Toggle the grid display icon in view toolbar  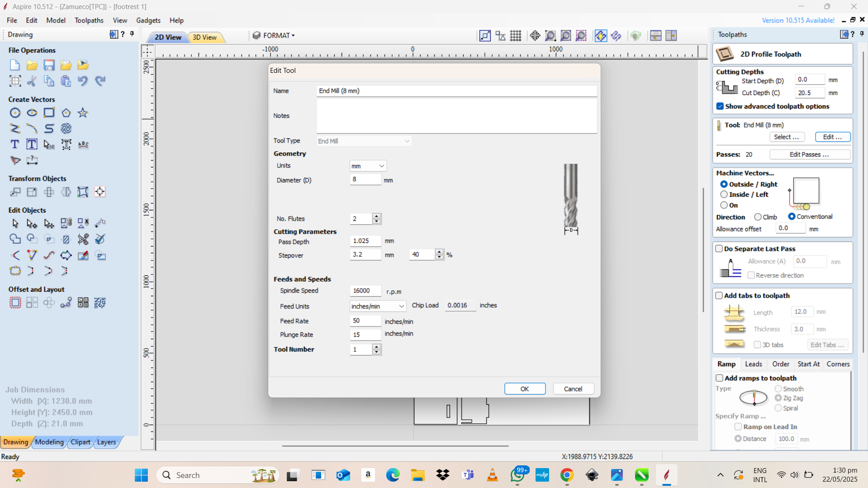(516, 36)
